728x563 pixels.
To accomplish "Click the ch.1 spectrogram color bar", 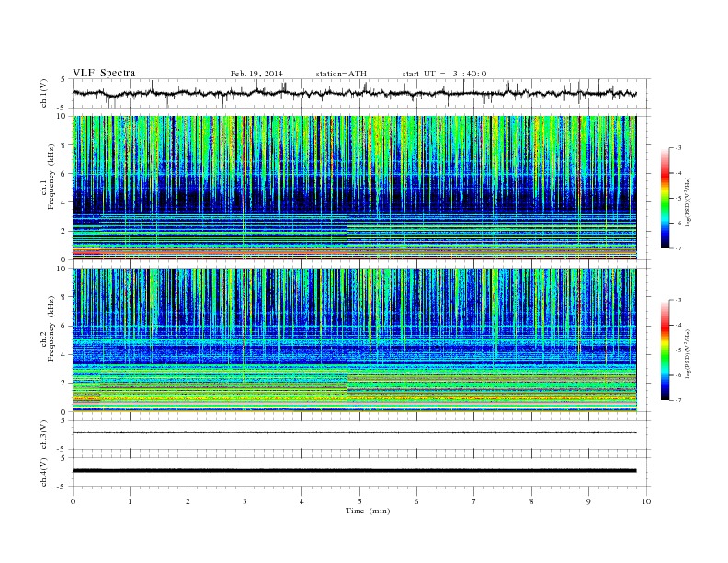I will (x=665, y=199).
